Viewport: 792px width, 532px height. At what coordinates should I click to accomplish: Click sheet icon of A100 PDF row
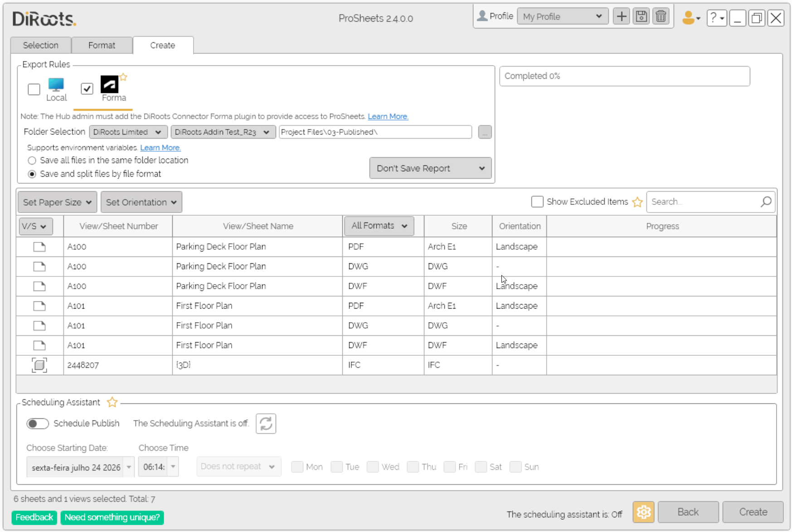39,247
